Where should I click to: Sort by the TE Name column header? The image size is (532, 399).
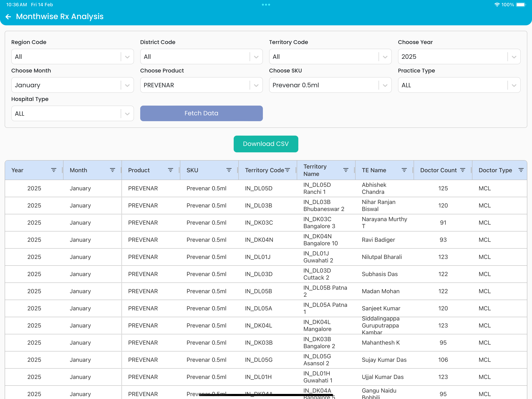pos(374,170)
